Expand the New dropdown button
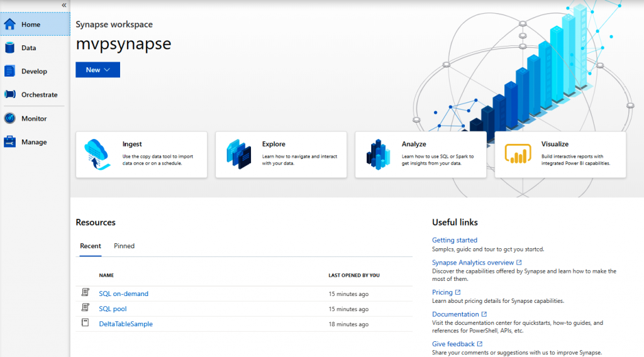The height and width of the screenshot is (357, 644). click(x=97, y=70)
